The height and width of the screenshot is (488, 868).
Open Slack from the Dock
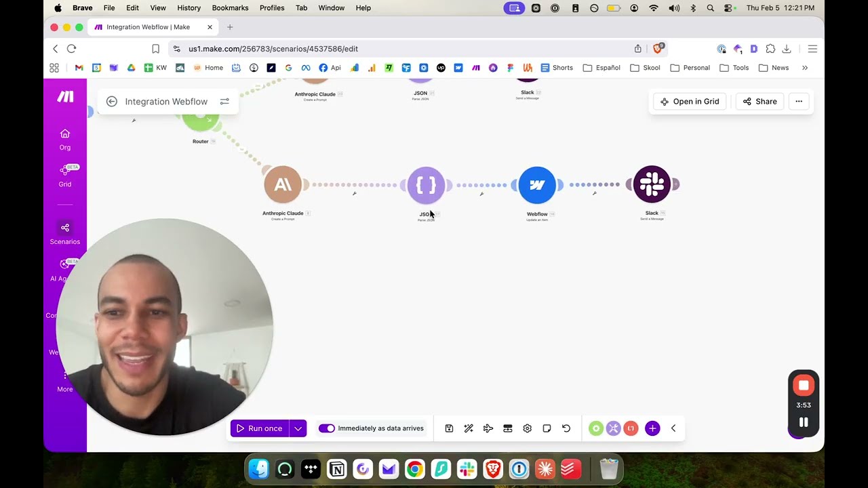[x=467, y=469]
